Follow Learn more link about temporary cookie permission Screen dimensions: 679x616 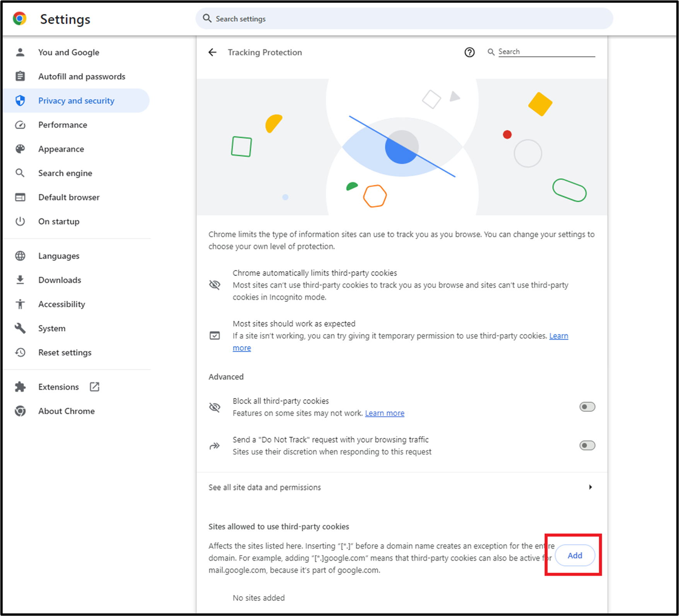tap(559, 336)
